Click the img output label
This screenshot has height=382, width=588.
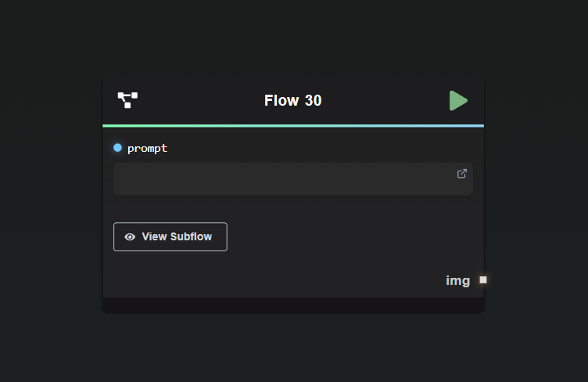(x=458, y=280)
